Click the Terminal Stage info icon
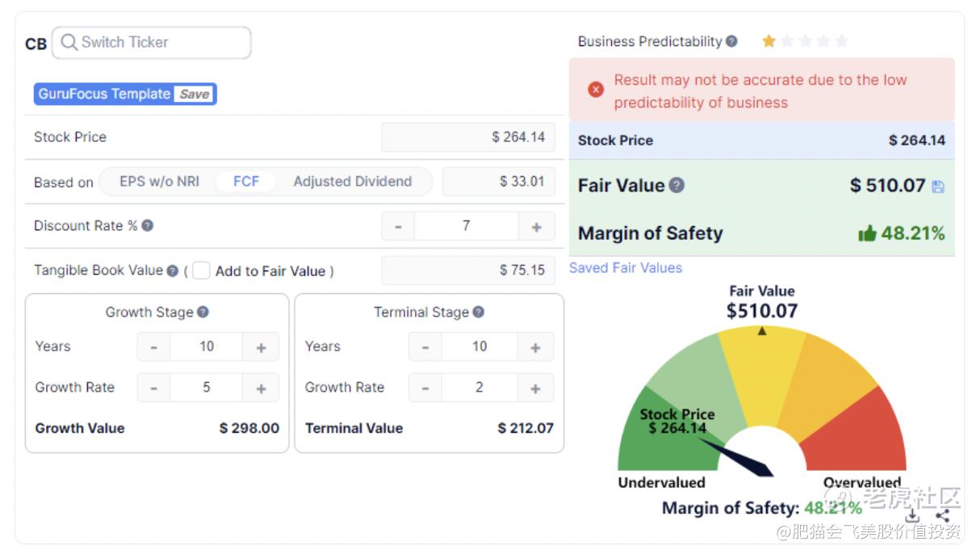The height and width of the screenshot is (554, 980). (x=479, y=313)
